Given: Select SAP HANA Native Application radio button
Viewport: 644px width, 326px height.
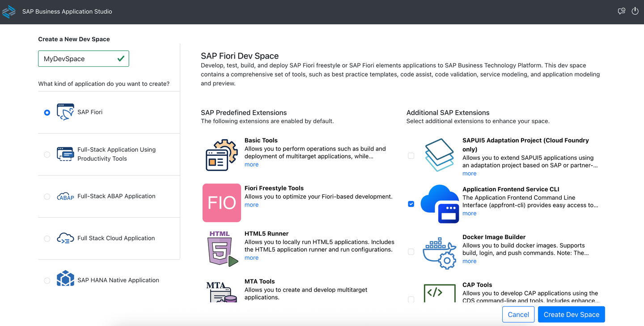Looking at the screenshot, I should [47, 281].
